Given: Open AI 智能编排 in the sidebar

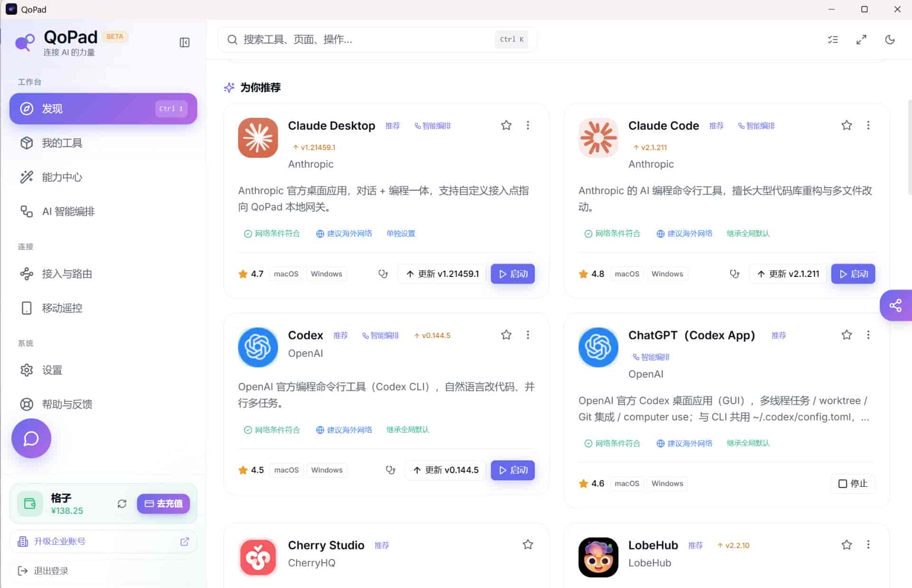Looking at the screenshot, I should pos(103,211).
